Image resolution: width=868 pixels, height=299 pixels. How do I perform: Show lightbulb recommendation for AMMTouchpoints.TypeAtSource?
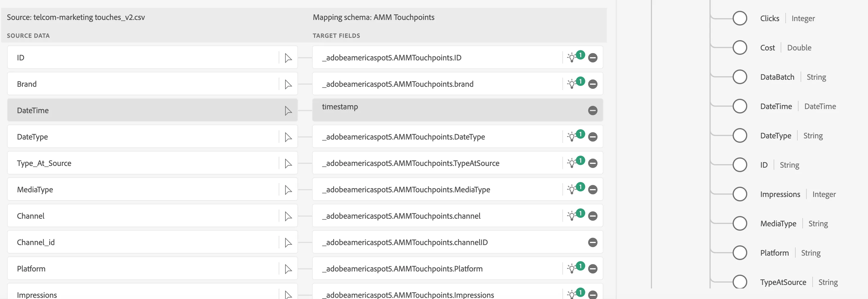point(572,164)
